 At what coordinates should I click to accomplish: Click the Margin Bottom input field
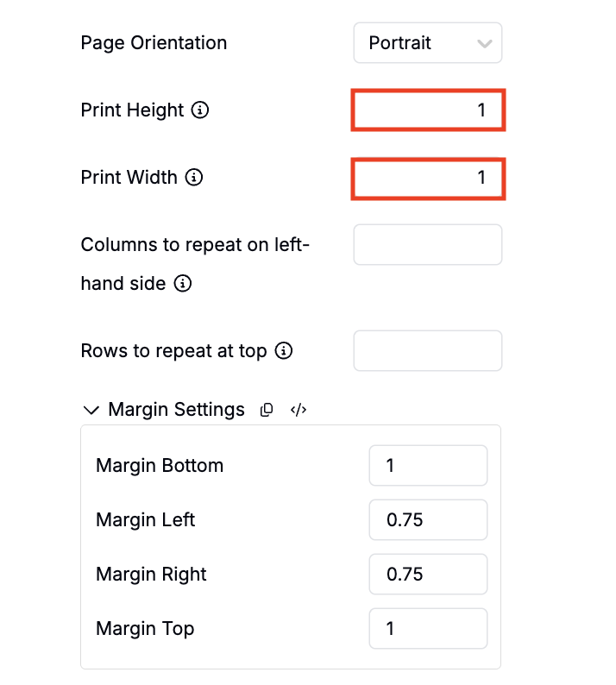427,466
